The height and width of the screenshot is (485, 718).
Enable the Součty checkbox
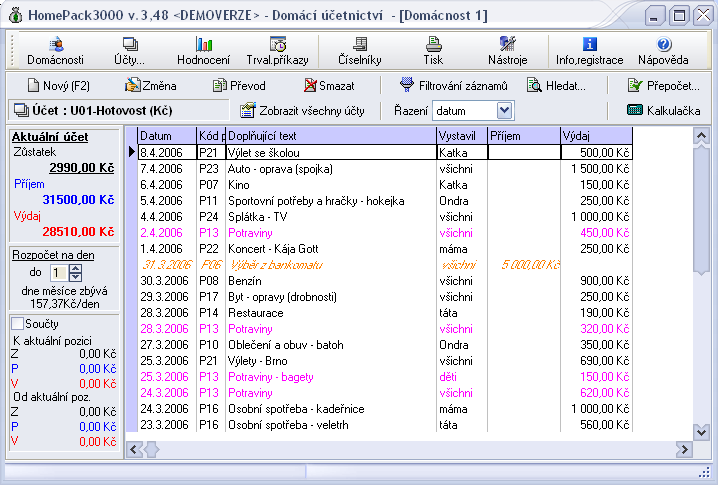[17, 323]
